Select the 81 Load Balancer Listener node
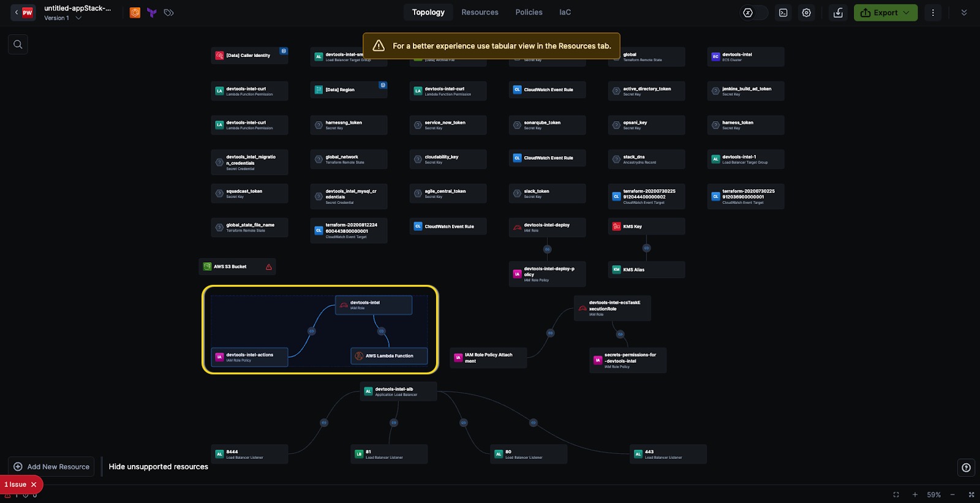This screenshot has width=980, height=503. pos(389,454)
